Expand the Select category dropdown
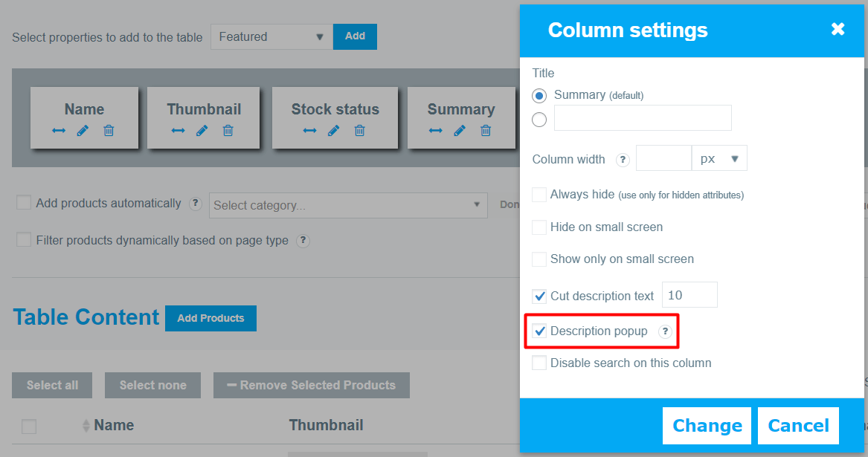 pyautogui.click(x=348, y=205)
